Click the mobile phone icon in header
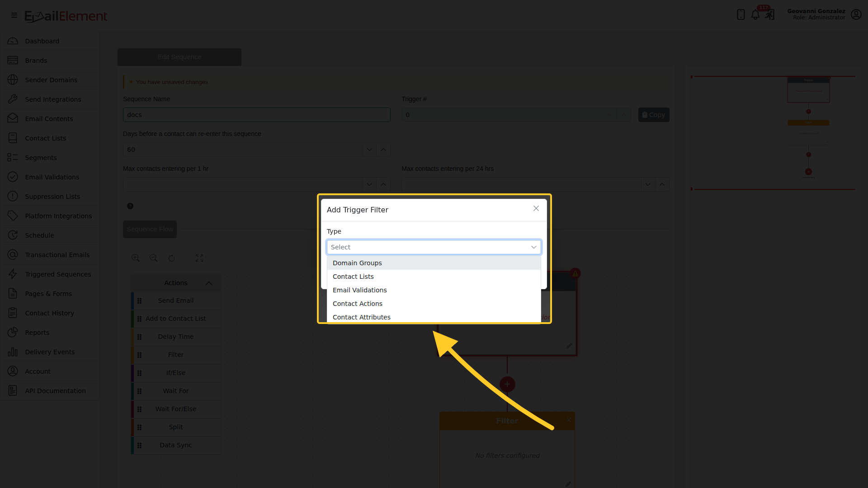The image size is (868, 488). coord(741,14)
